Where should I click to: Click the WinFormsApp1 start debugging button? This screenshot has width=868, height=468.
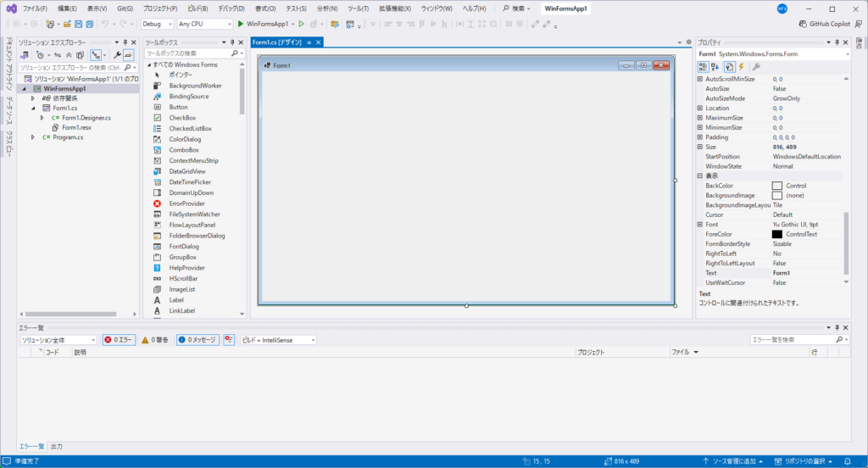[x=264, y=24]
